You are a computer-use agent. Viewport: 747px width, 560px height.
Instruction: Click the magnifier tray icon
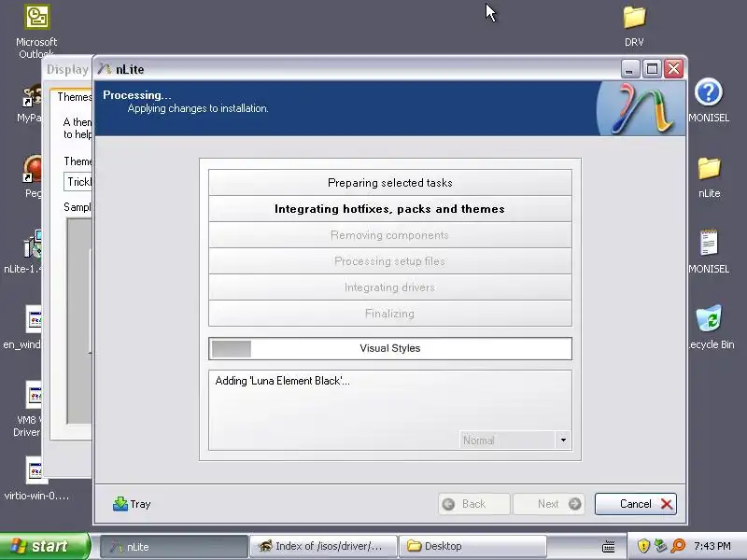point(678,546)
